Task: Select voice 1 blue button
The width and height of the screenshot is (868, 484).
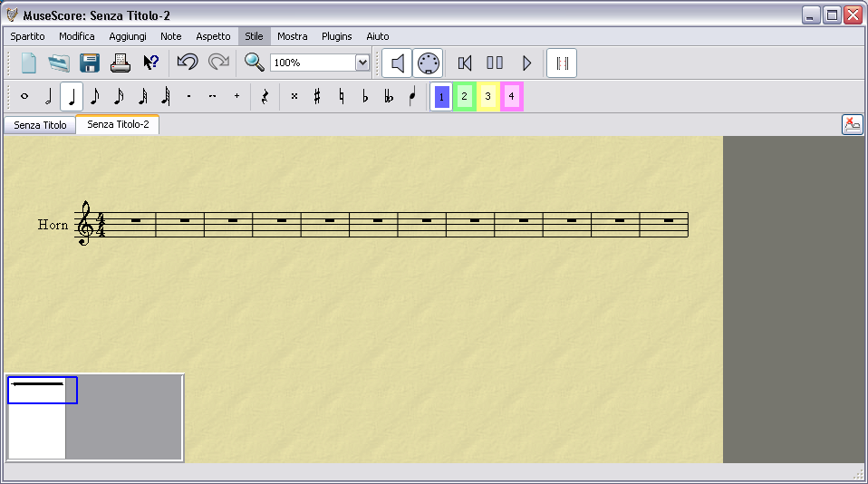Action: pos(441,96)
